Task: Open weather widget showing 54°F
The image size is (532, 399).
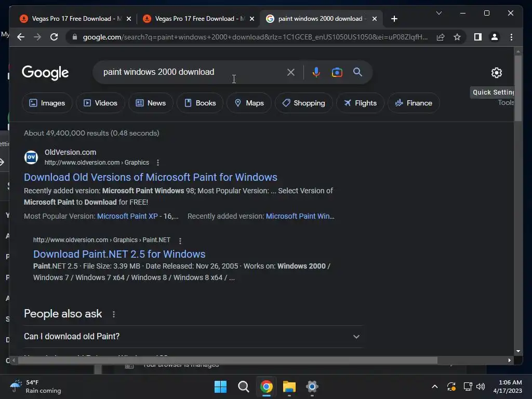Action: pyautogui.click(x=35, y=387)
